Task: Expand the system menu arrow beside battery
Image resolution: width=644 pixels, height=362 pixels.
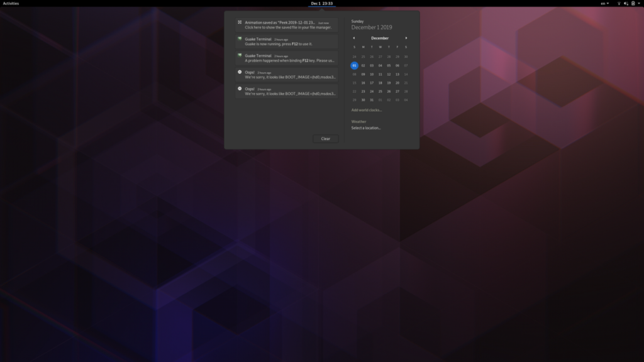Action: pyautogui.click(x=639, y=3)
